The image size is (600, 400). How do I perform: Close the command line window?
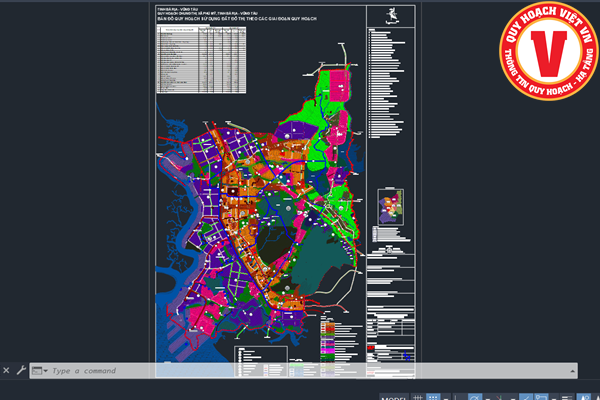[7, 370]
